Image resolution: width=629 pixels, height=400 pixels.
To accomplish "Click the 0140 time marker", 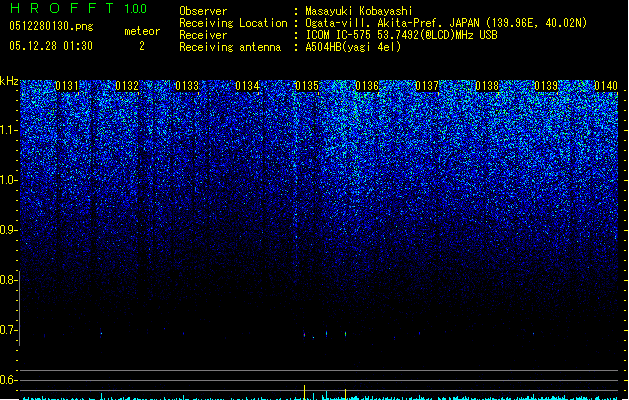I will coord(606,86).
